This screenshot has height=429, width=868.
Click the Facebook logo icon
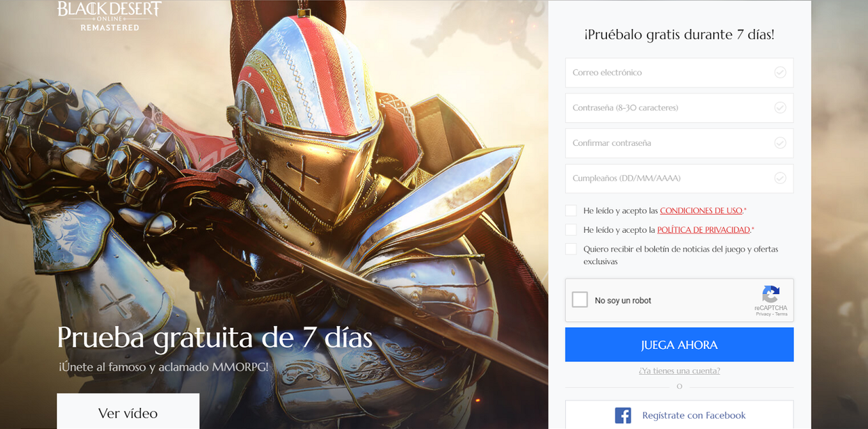[623, 415]
